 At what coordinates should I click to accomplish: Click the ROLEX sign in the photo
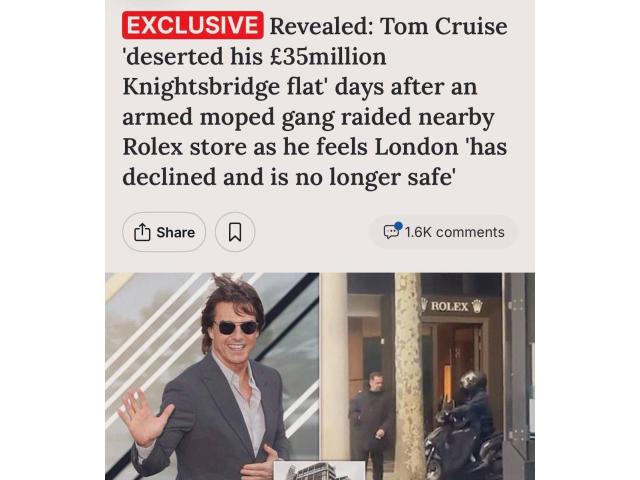coord(451,306)
